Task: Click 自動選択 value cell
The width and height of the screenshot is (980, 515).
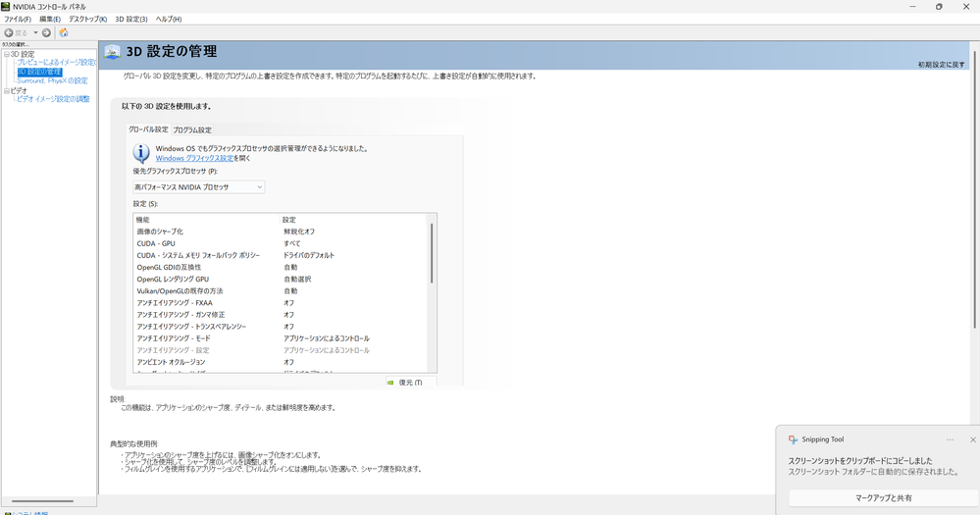Action: click(x=297, y=279)
